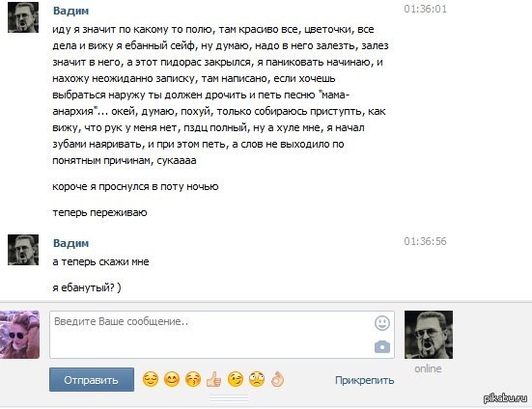Open your own avatar left of input
Viewport: 532px width, 409px height.
tap(19, 335)
